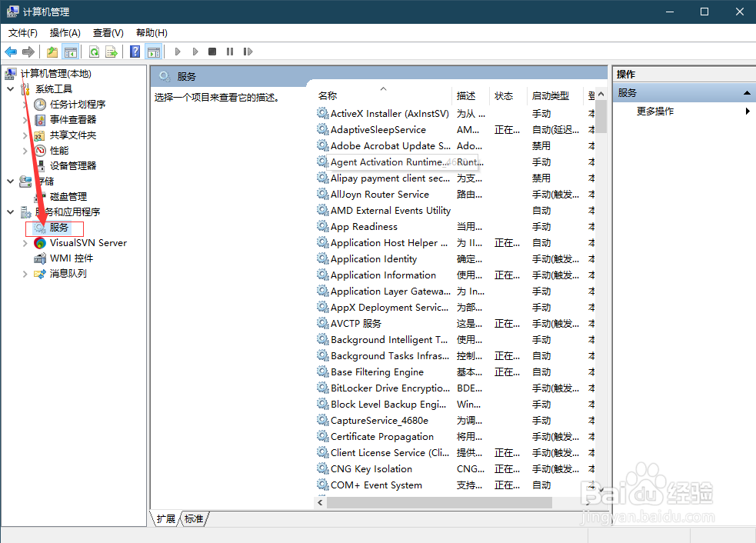This screenshot has width=756, height=543.
Task: Click the back navigation arrow in toolbar
Action: point(11,52)
